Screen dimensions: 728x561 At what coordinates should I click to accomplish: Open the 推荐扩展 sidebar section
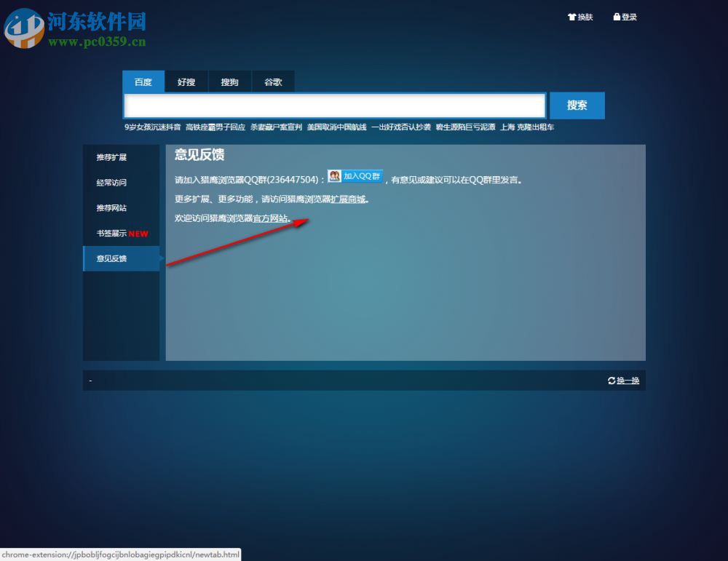(111, 157)
